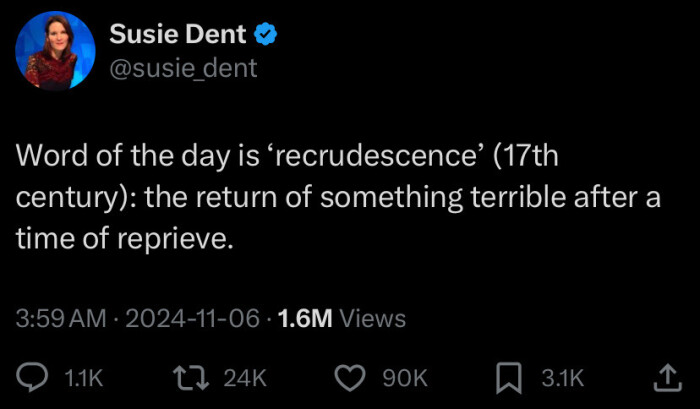Open the @susie_dent handle link
Image resolution: width=700 pixels, height=409 pixels.
tap(183, 67)
